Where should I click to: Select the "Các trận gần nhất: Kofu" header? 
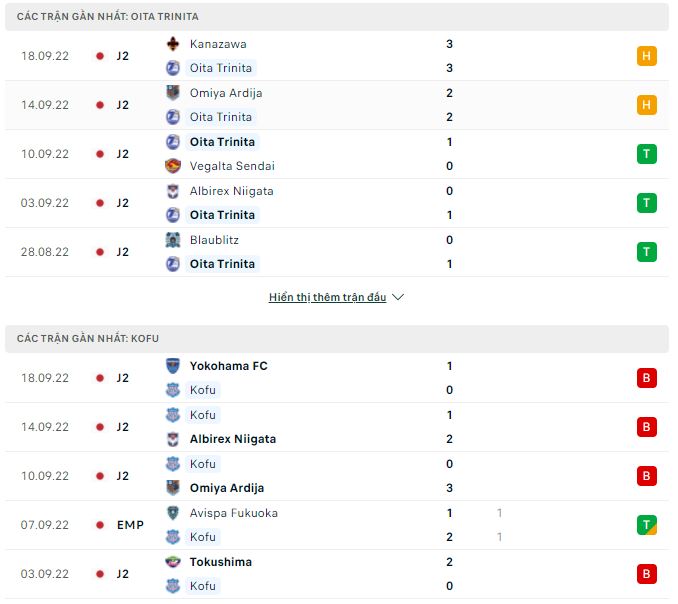(x=88, y=339)
